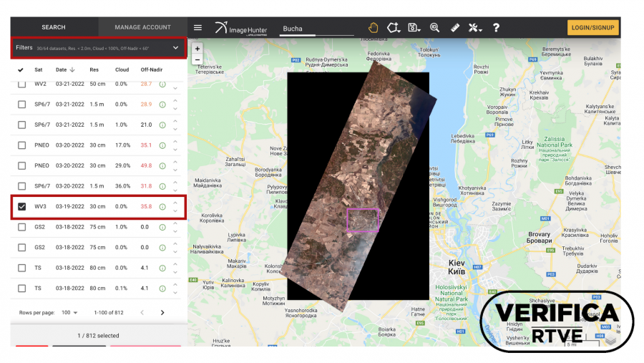Click '1 / 812 selected' status text
Image resolution: width=644 pixels, height=363 pixels.
pos(99,336)
